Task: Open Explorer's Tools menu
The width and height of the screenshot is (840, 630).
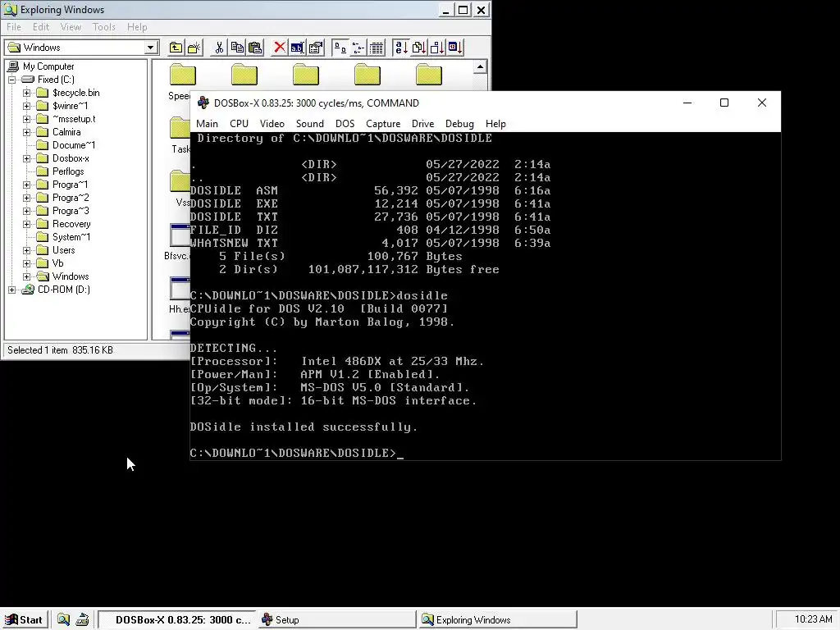Action: point(104,27)
